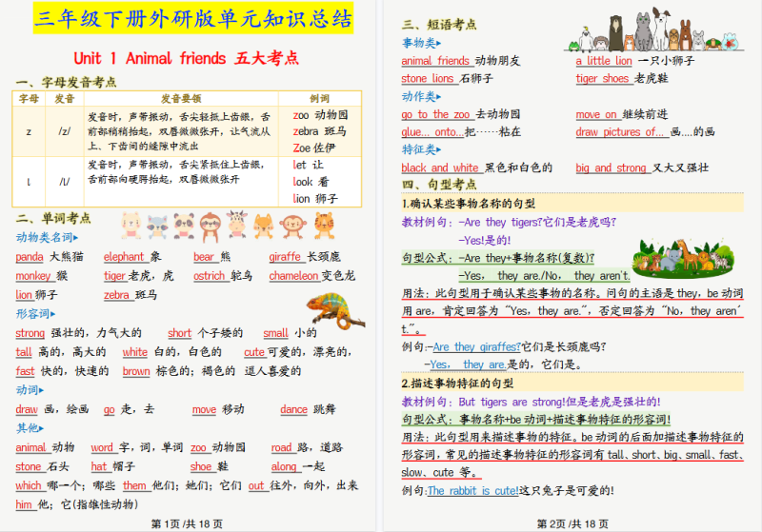The width and height of the screenshot is (762, 532).
Task: Click the yellow-highlighted title 三年级下册外研版单元知识总结
Action: click(193, 18)
